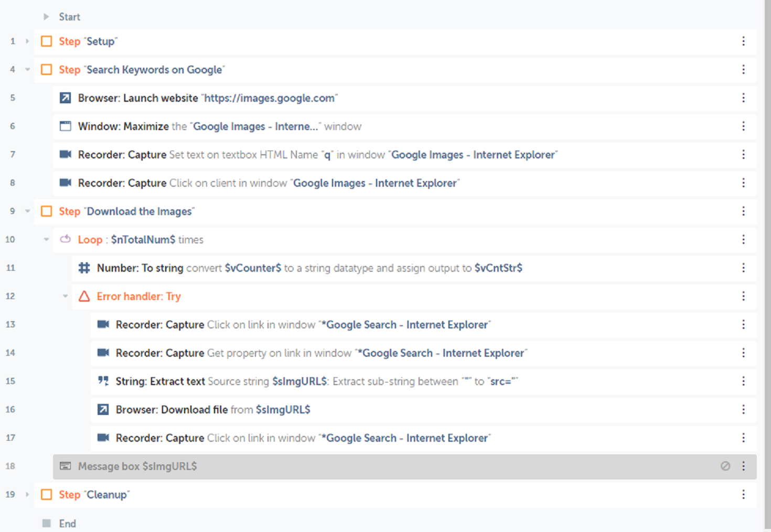The height and width of the screenshot is (532, 771).
Task: Click the orange square of Step "Cleanup"
Action: click(x=47, y=495)
